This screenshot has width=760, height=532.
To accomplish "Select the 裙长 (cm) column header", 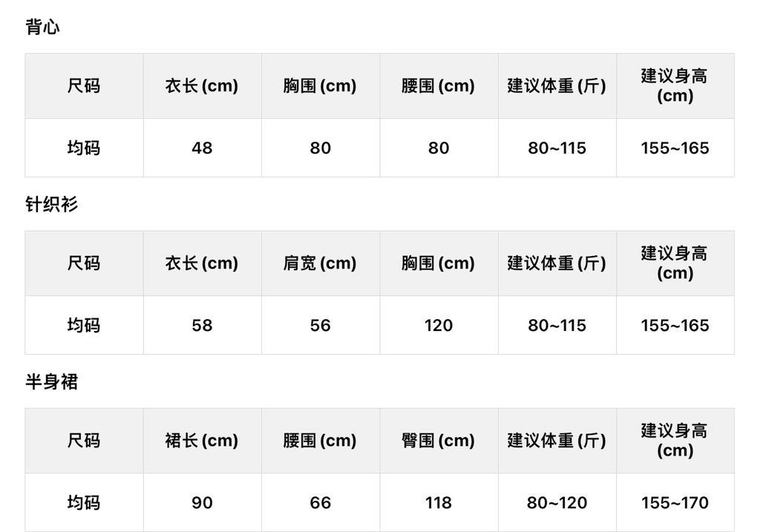I will (202, 441).
